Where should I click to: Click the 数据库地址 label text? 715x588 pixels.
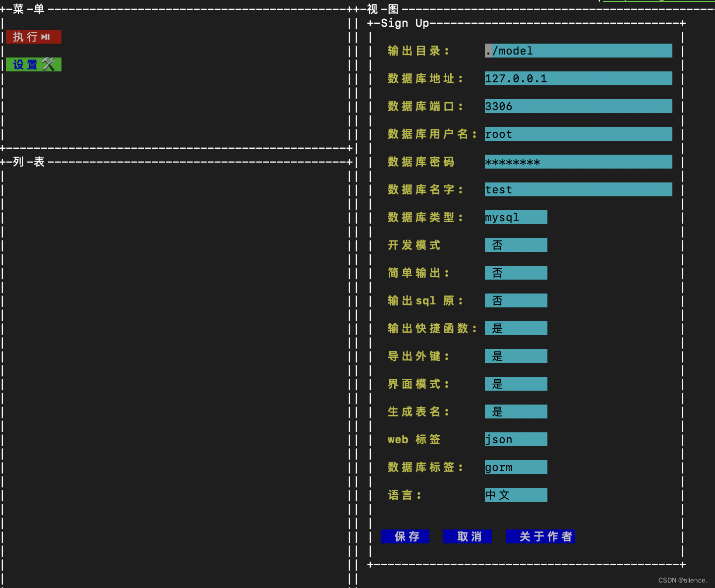point(425,78)
